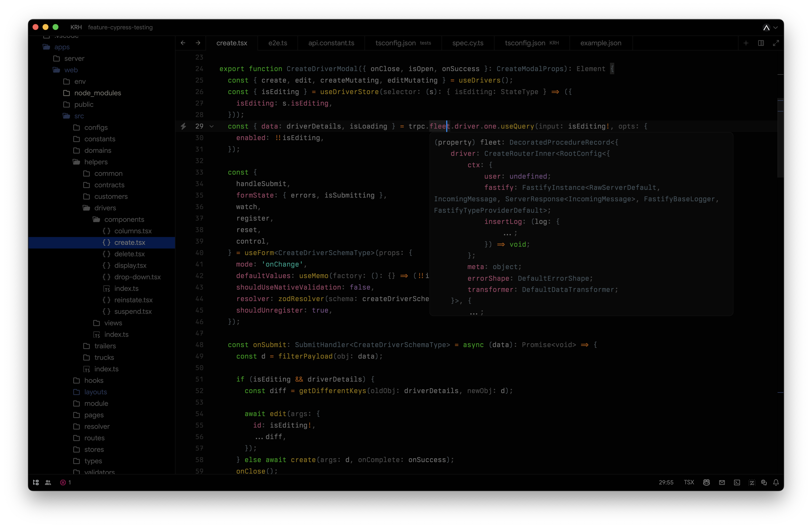Screen dimensions: 812x528
Task: Switch to the e2e.ts tab
Action: coord(278,43)
